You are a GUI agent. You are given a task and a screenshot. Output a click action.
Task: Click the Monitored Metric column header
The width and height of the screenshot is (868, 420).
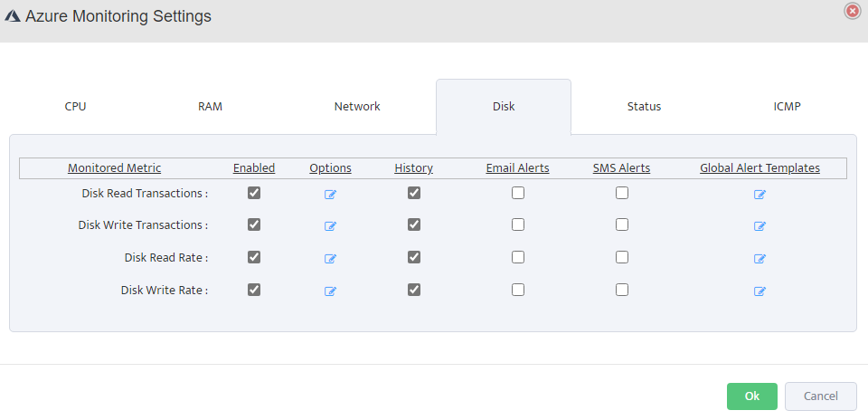tap(115, 167)
